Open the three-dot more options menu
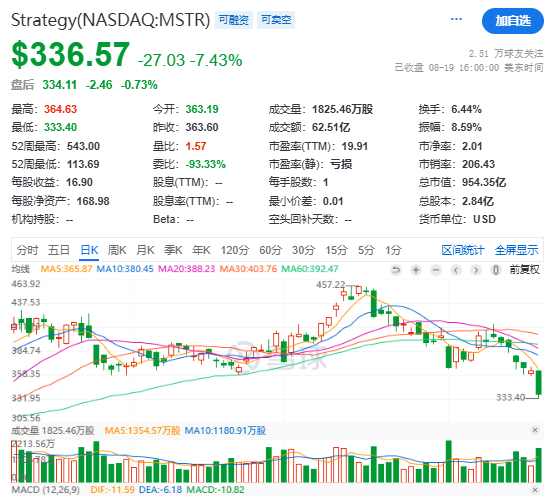558x496 pixels. point(456,19)
